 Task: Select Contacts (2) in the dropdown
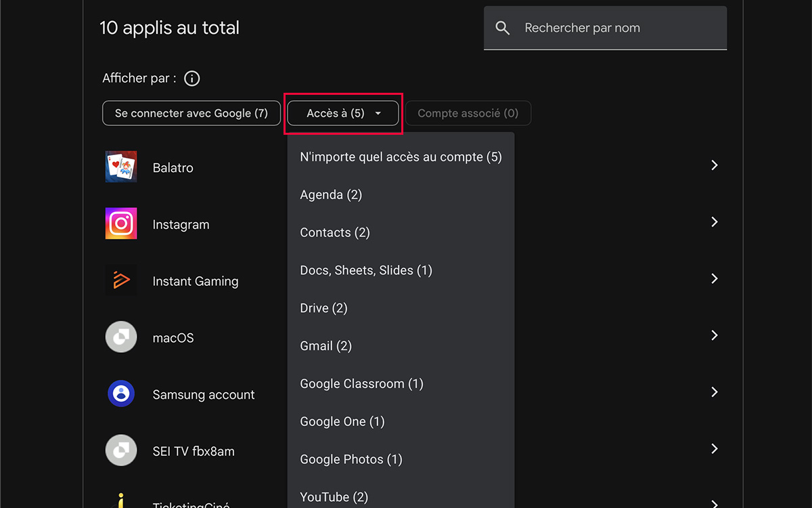[x=401, y=233]
